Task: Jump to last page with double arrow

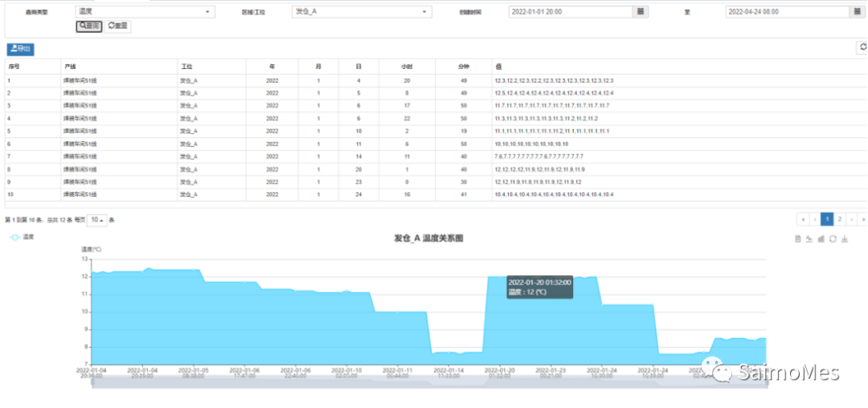Action: (x=862, y=218)
